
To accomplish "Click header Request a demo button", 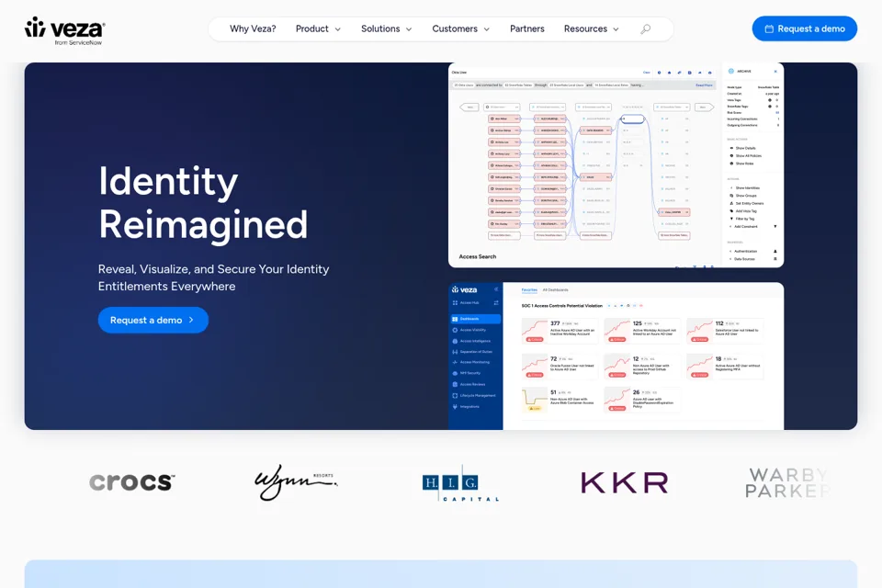I will click(805, 28).
